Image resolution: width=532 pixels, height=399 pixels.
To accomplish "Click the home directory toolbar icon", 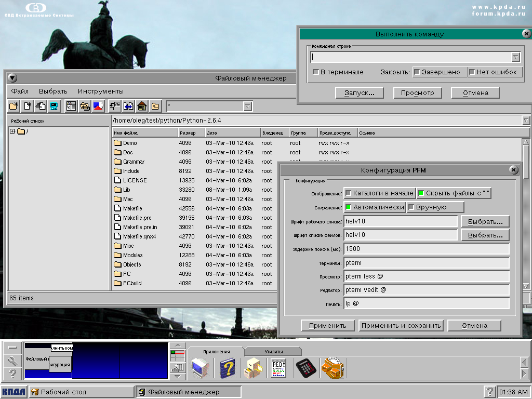I will click(142, 107).
